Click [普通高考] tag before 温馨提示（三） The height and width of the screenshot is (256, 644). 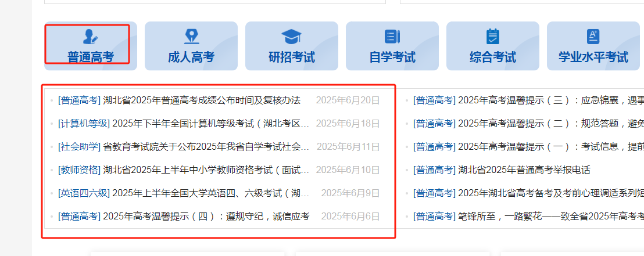click(435, 100)
